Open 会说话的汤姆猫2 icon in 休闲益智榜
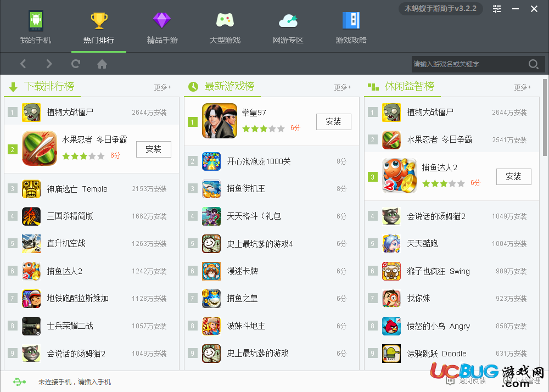The width and height of the screenshot is (549, 392). [x=391, y=216]
